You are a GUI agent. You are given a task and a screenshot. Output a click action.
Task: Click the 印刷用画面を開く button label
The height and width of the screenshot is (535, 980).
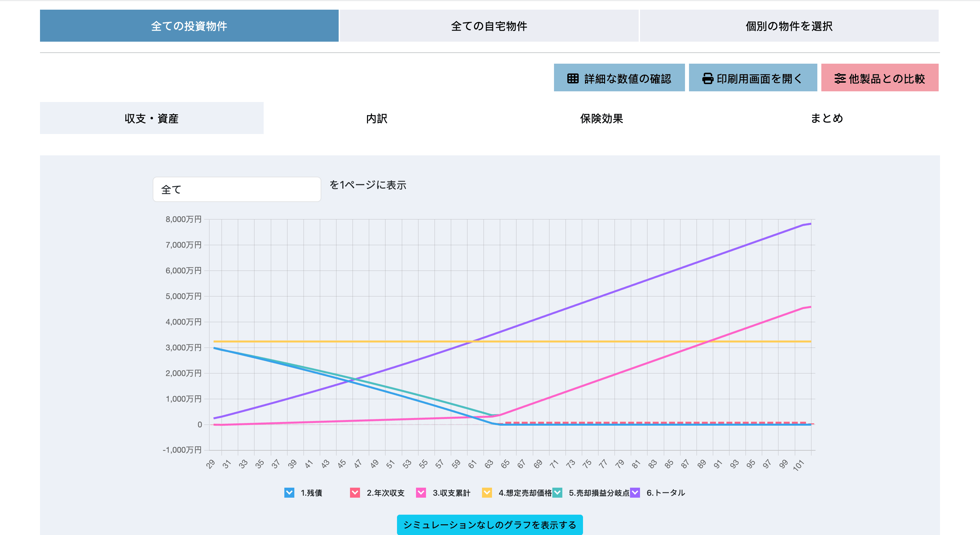pos(760,79)
